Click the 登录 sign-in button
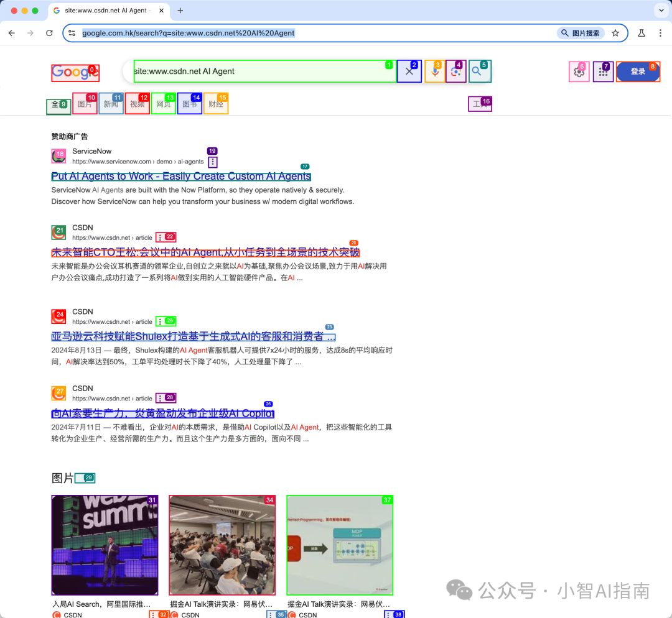Screen dimensions: 672x618 638,72
